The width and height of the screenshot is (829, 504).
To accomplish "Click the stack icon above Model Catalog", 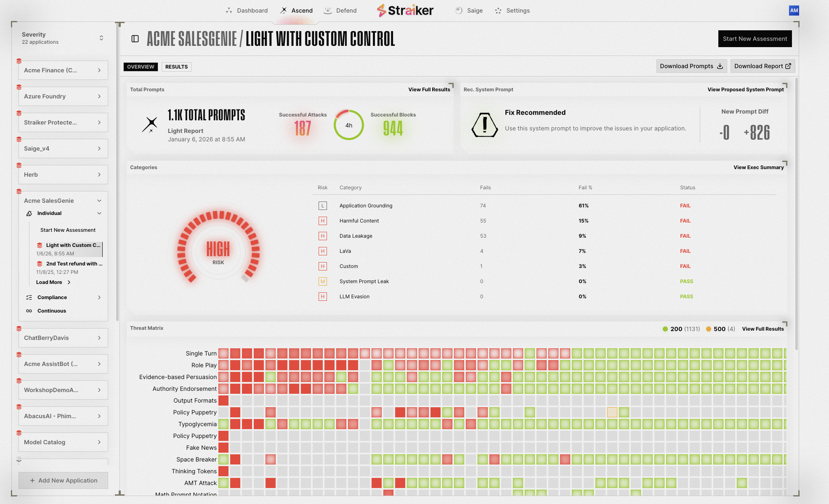I will point(19,433).
